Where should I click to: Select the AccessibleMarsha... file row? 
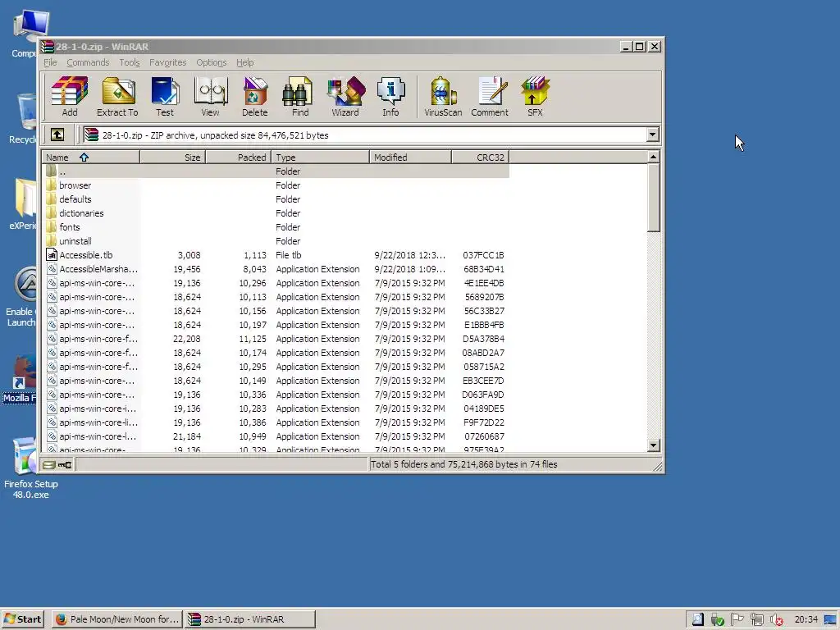[x=276, y=269]
